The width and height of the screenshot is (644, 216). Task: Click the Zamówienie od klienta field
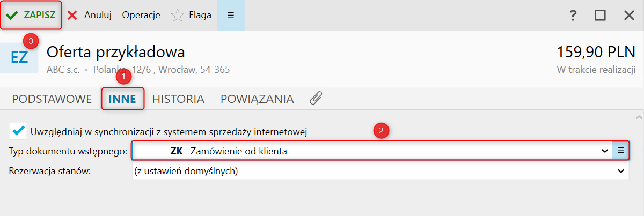(365, 151)
